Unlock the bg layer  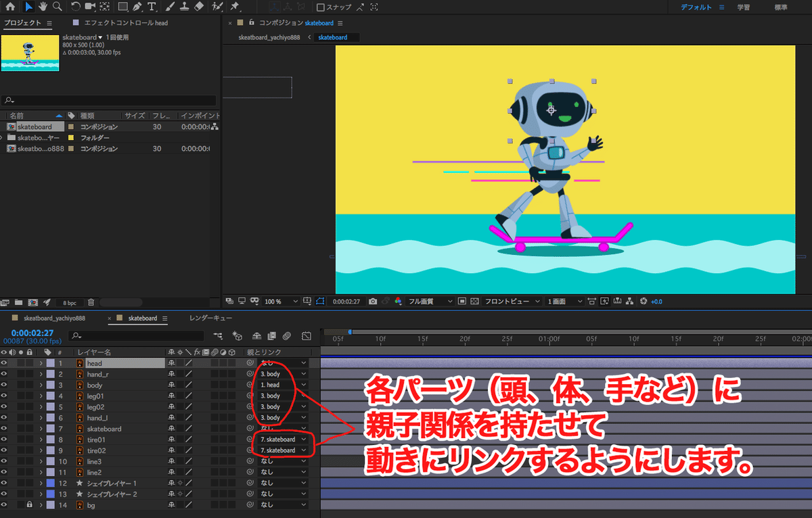click(x=30, y=504)
